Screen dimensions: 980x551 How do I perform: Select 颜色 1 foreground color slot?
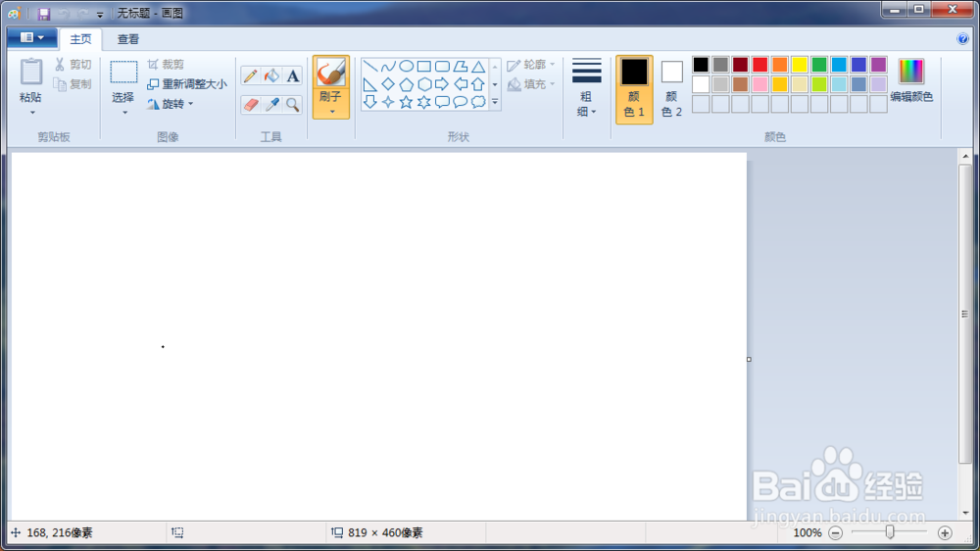point(634,89)
